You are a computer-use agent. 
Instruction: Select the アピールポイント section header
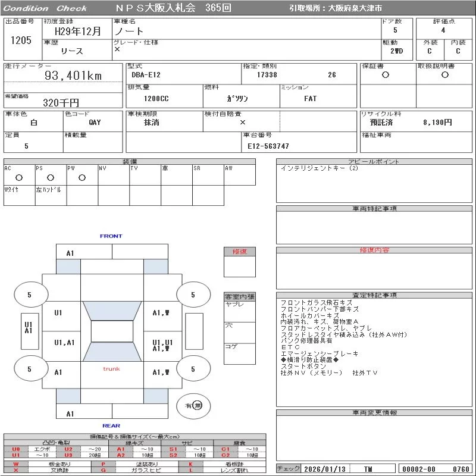[374, 161]
